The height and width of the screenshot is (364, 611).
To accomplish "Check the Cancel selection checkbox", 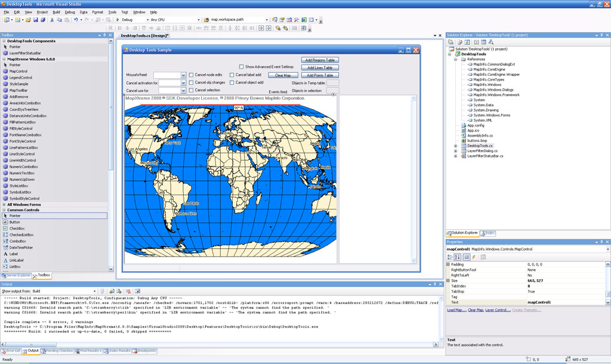I will coord(191,90).
